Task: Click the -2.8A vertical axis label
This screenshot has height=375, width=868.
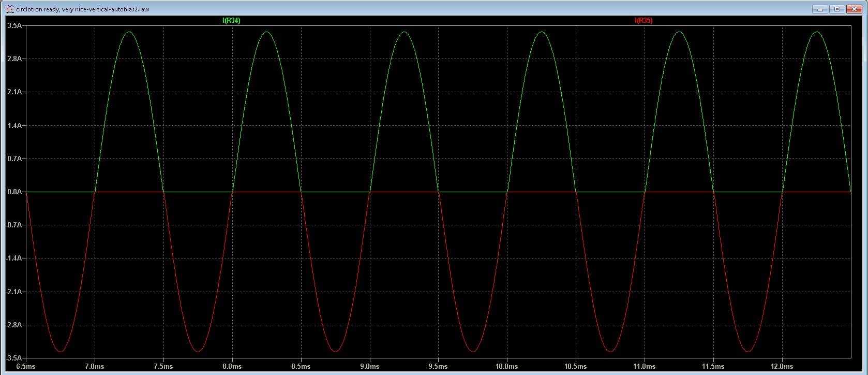Action: [x=14, y=325]
